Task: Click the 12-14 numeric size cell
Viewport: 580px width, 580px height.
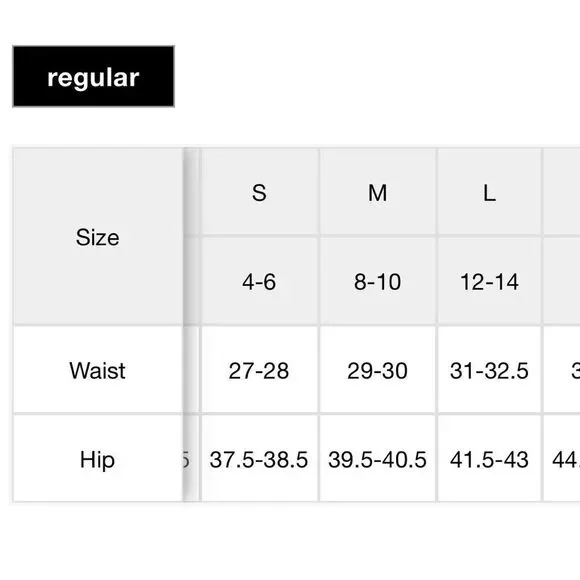Action: click(x=489, y=281)
